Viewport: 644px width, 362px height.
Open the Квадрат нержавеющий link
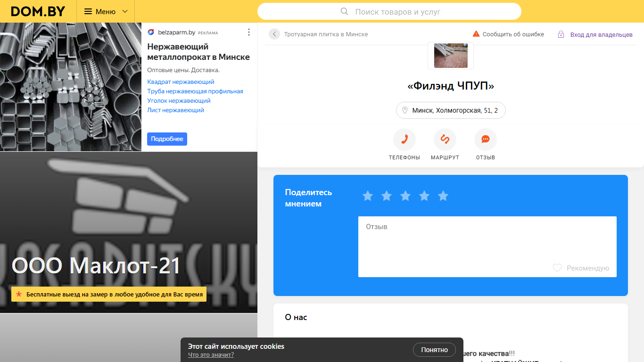click(x=181, y=82)
